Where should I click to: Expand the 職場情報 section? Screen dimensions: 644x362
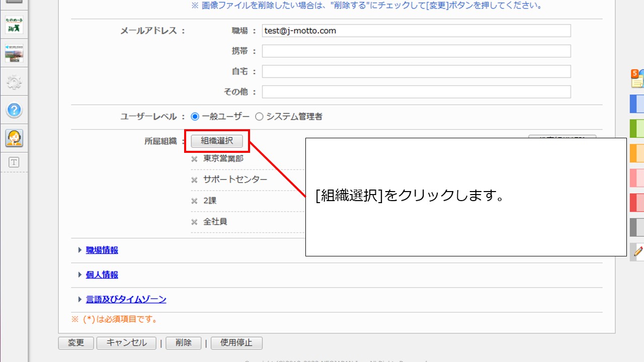pos(102,250)
